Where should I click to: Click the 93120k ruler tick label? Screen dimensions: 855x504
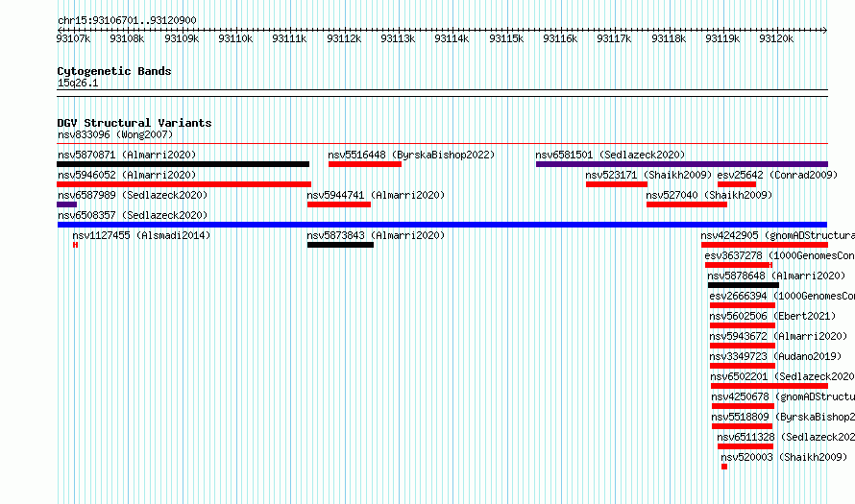pyautogui.click(x=776, y=38)
